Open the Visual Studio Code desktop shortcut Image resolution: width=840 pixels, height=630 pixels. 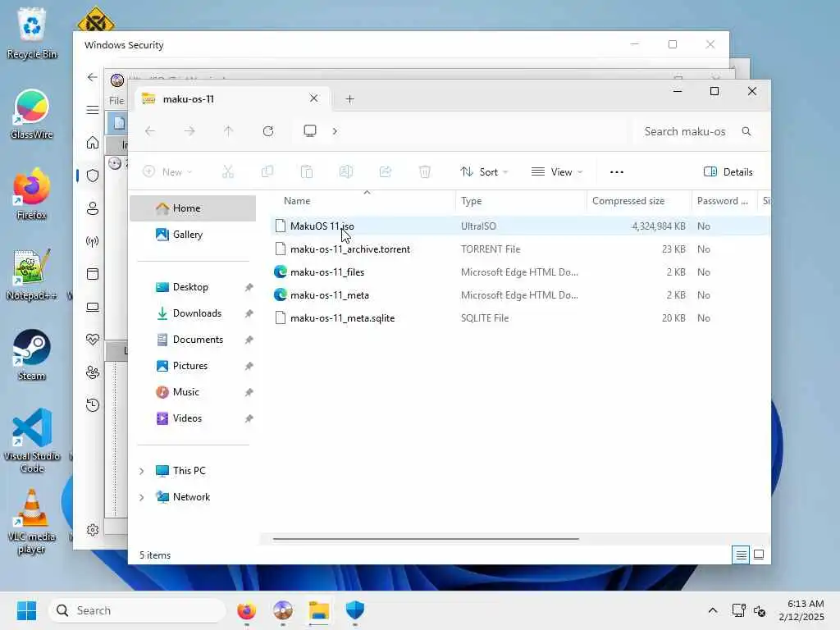(32, 441)
